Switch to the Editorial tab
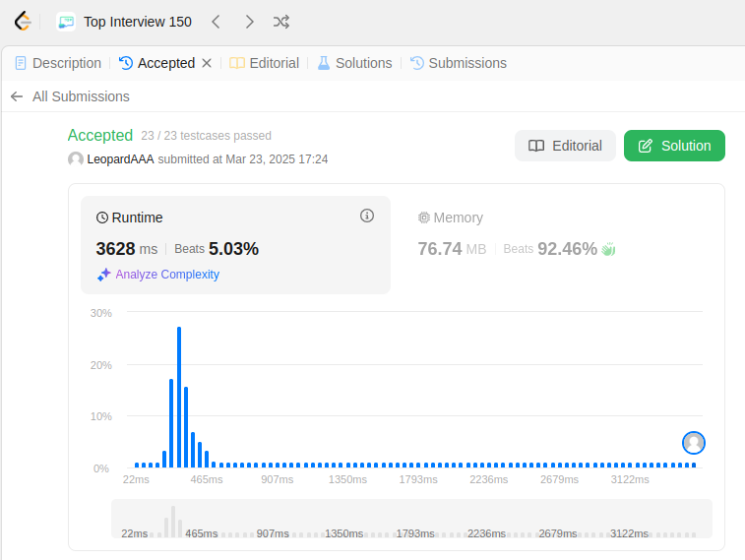The width and height of the screenshot is (745, 560). (x=264, y=63)
